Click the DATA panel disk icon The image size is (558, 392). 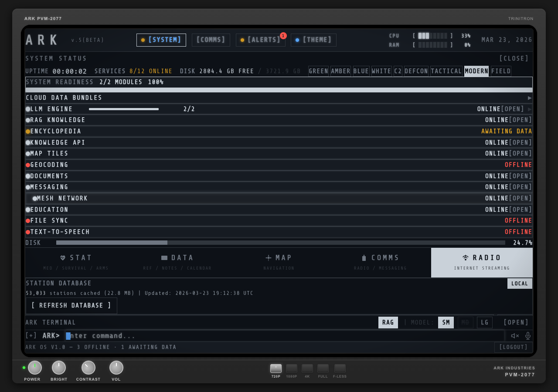[164, 257]
